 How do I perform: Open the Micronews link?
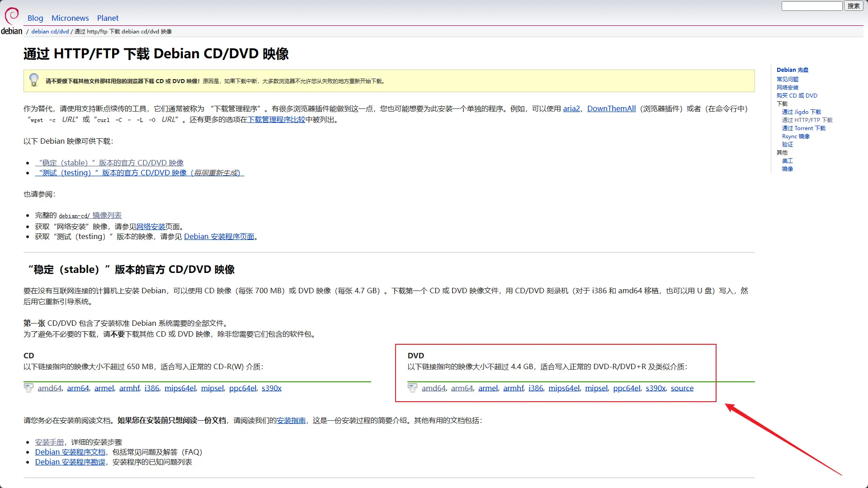(x=70, y=18)
